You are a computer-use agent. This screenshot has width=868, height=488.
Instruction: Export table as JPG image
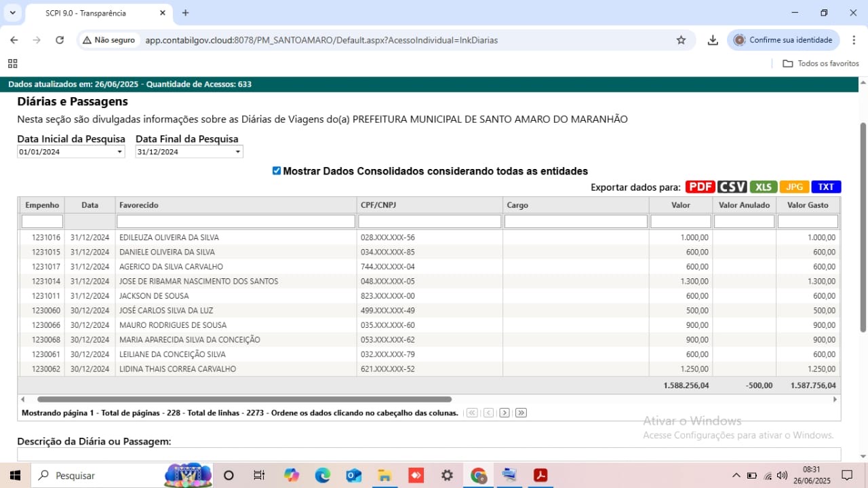click(x=794, y=187)
